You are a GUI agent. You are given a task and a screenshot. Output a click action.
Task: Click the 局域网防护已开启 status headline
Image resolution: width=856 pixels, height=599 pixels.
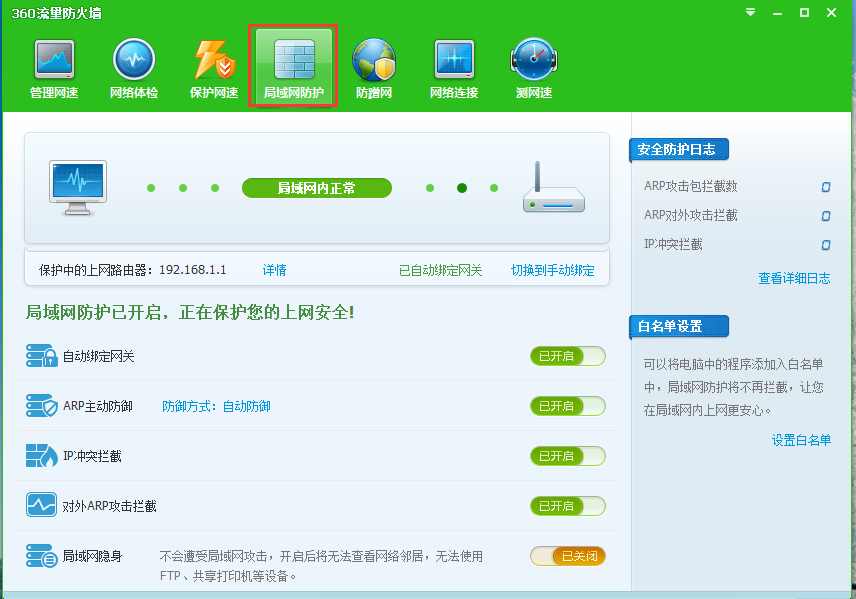tap(190, 312)
